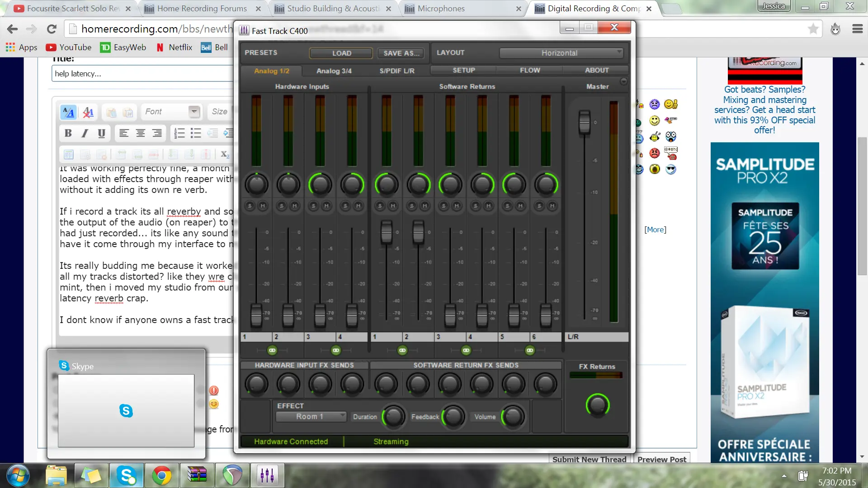Open Chrome hamburger menu
868x488 pixels.
[858, 29]
